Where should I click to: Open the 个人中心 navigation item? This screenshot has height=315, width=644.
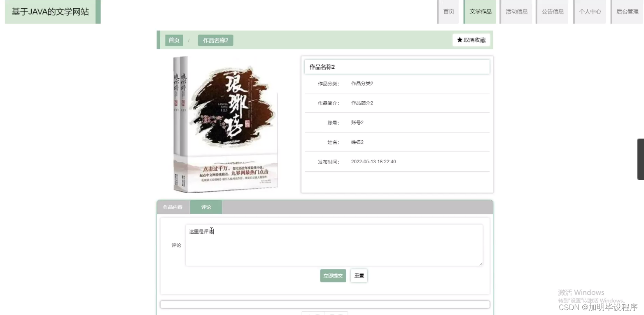[590, 12]
